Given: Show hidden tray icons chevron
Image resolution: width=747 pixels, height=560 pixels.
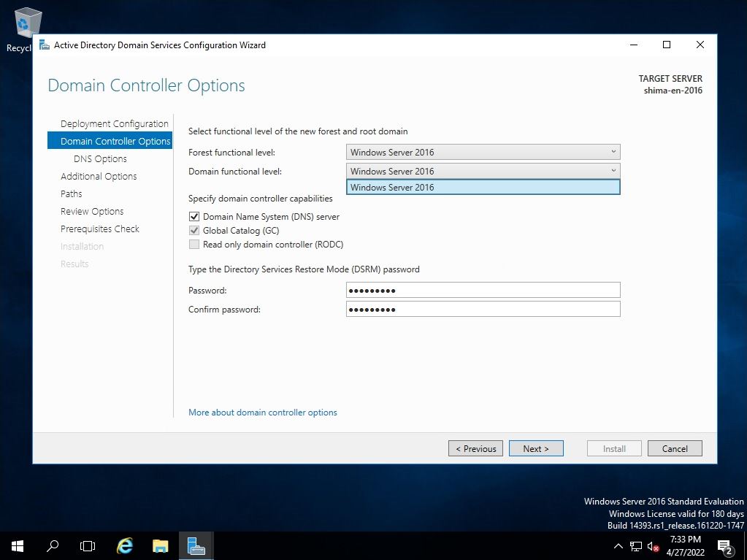Looking at the screenshot, I should (618, 546).
